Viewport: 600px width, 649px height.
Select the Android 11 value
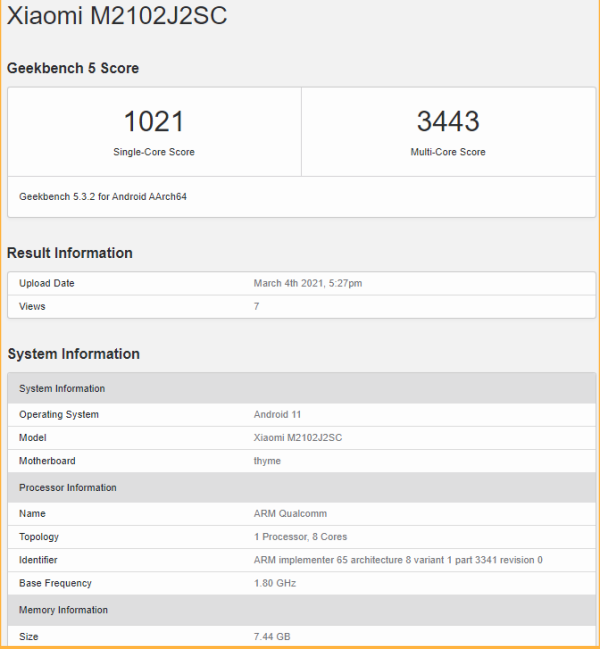point(277,414)
